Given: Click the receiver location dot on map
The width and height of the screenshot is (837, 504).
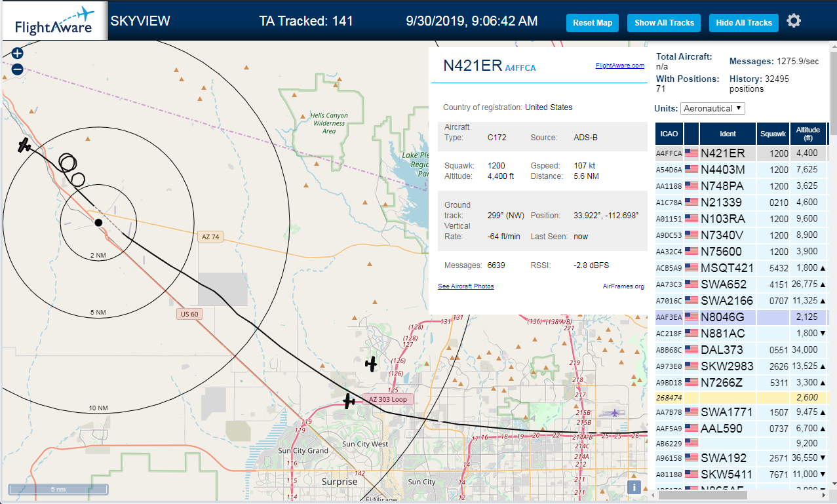Looking at the screenshot, I should pyautogui.click(x=98, y=223).
